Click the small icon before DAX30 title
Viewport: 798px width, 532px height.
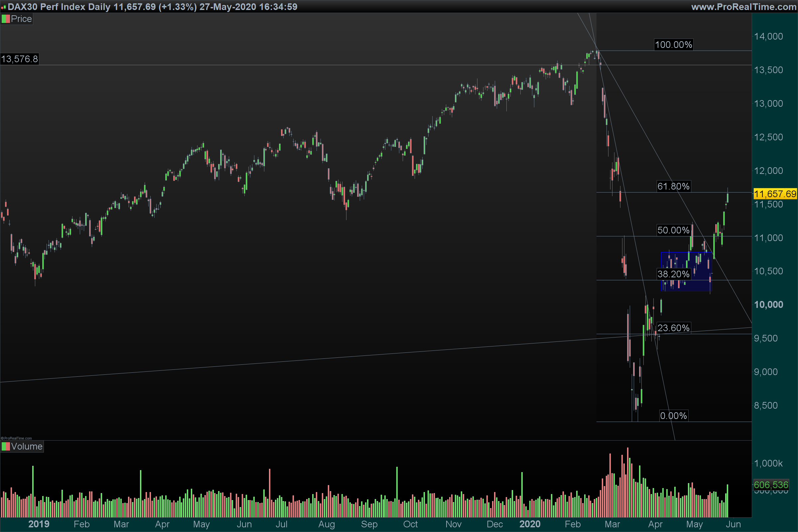(x=3, y=7)
